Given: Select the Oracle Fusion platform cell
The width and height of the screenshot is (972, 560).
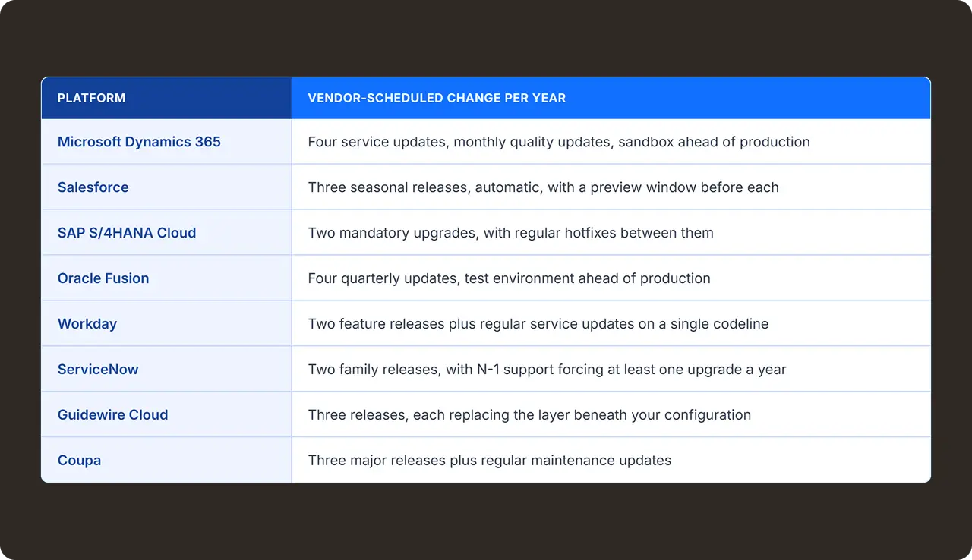Looking at the screenshot, I should (166, 278).
